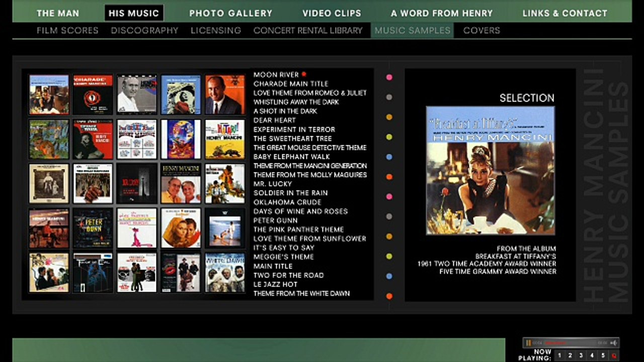Play Meggie's Theme
Screen dimensions: 644x362
coord(284,256)
